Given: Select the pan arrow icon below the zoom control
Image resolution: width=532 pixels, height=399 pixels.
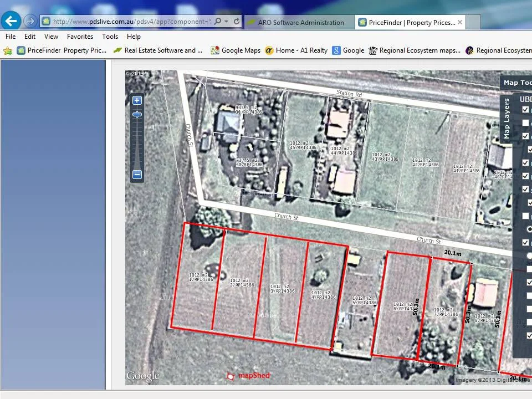Looking at the screenshot, I should tap(137, 115).
